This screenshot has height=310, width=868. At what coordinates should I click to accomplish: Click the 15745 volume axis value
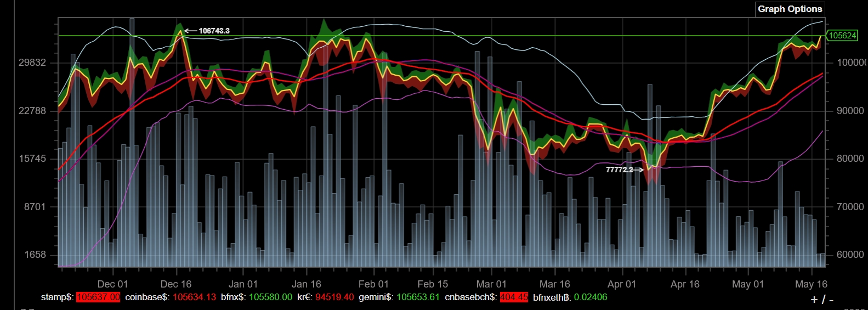coord(32,159)
